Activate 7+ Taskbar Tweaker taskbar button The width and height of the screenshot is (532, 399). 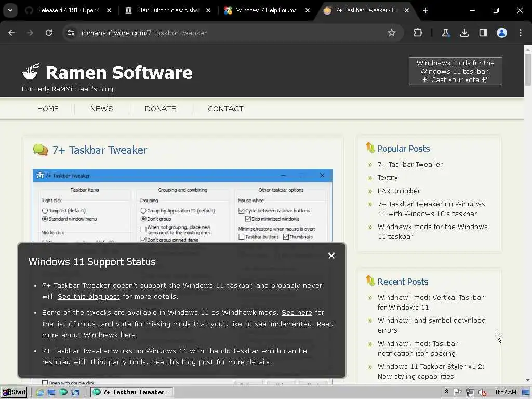132,392
